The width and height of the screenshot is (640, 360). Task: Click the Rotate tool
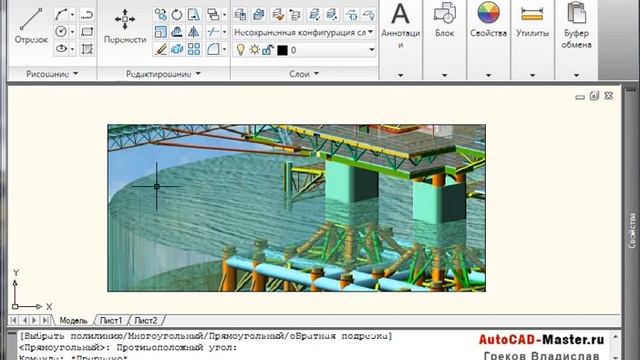[177, 15]
